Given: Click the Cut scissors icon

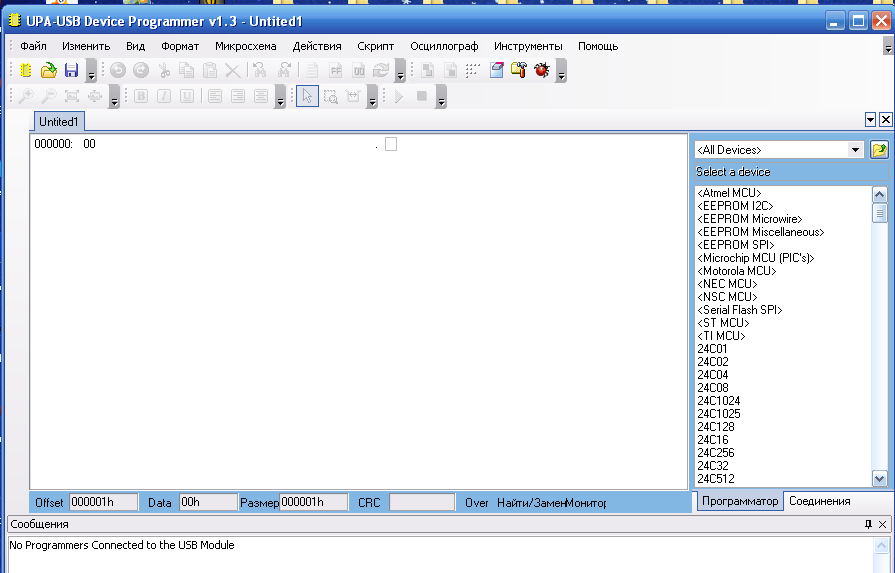Looking at the screenshot, I should tap(164, 70).
